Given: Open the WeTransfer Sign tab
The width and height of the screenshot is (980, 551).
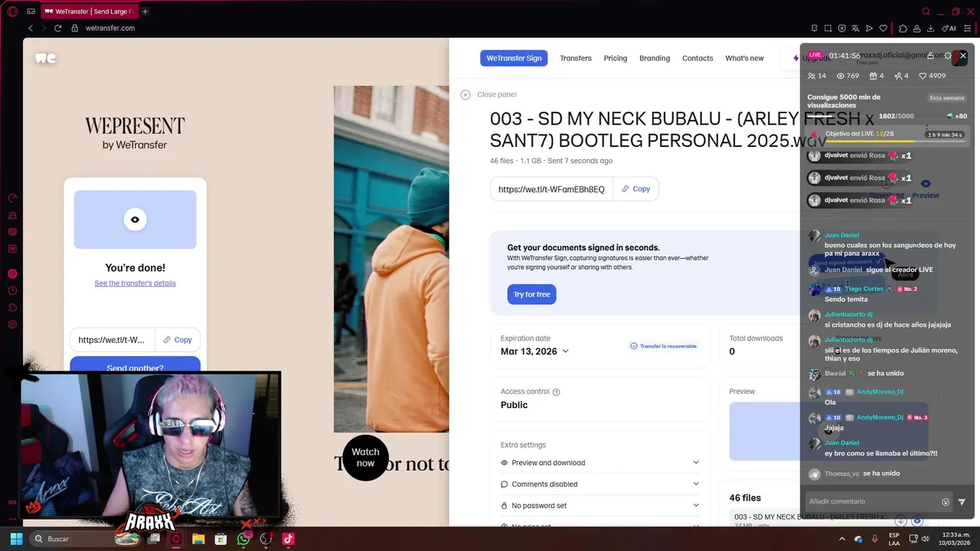Looking at the screenshot, I should click(514, 58).
